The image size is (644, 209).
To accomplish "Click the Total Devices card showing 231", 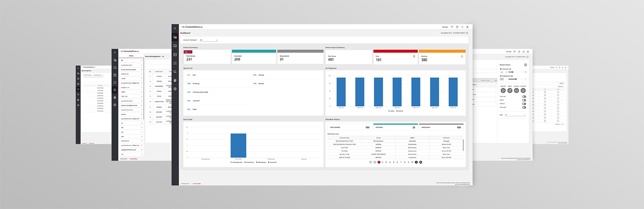I will (206, 57).
